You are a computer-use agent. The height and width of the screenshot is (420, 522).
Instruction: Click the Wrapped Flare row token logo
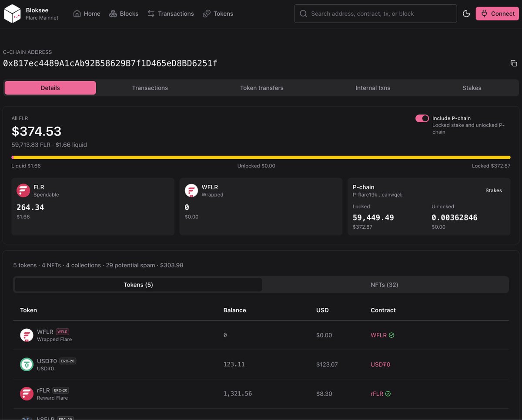click(27, 335)
